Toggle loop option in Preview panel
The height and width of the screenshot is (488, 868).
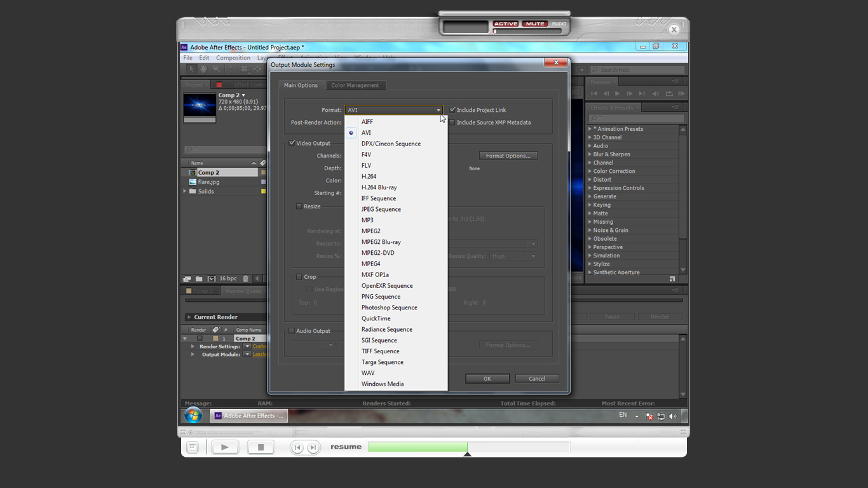point(668,93)
